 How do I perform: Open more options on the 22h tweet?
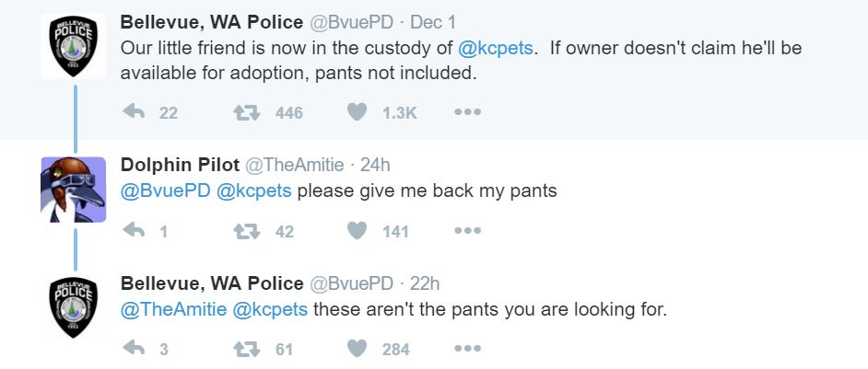click(x=467, y=349)
